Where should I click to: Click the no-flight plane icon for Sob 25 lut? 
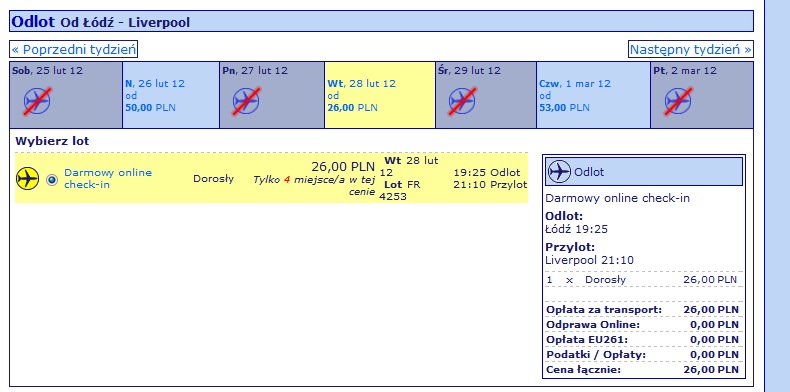click(x=37, y=101)
